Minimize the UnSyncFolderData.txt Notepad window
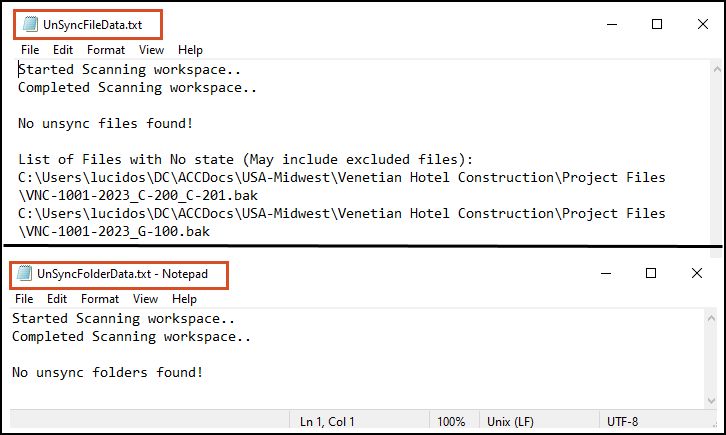The image size is (726, 435). [606, 273]
